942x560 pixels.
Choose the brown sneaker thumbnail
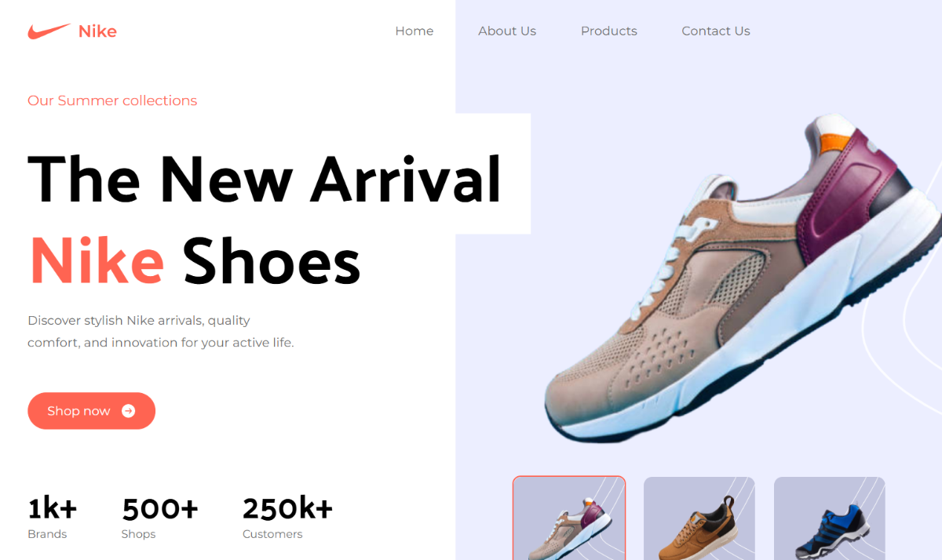699,518
